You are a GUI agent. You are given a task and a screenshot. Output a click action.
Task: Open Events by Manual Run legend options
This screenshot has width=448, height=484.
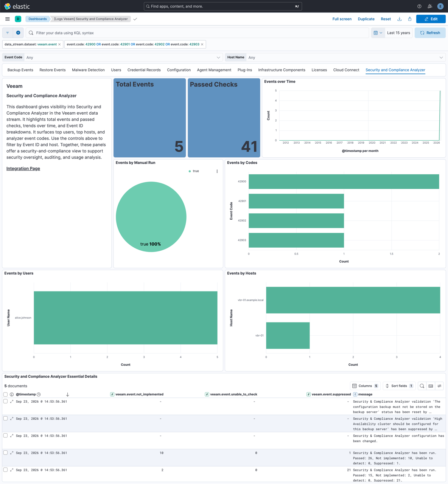pyautogui.click(x=217, y=171)
